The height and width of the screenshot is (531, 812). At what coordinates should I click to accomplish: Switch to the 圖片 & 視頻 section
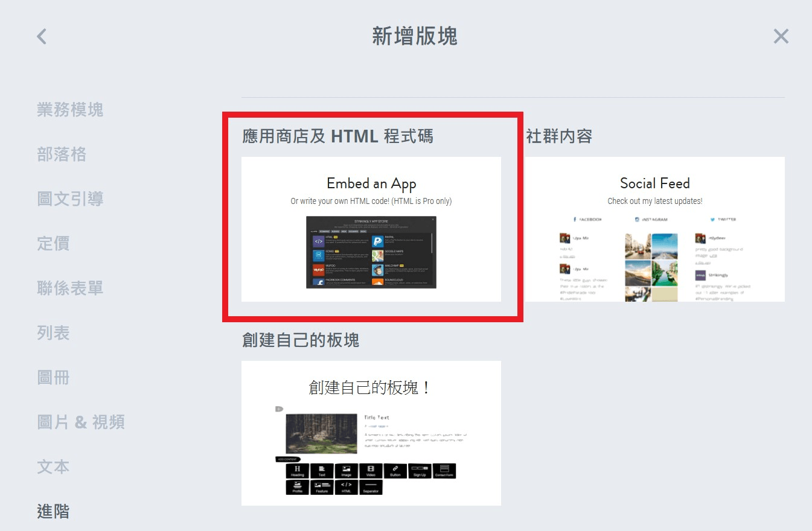[80, 422]
